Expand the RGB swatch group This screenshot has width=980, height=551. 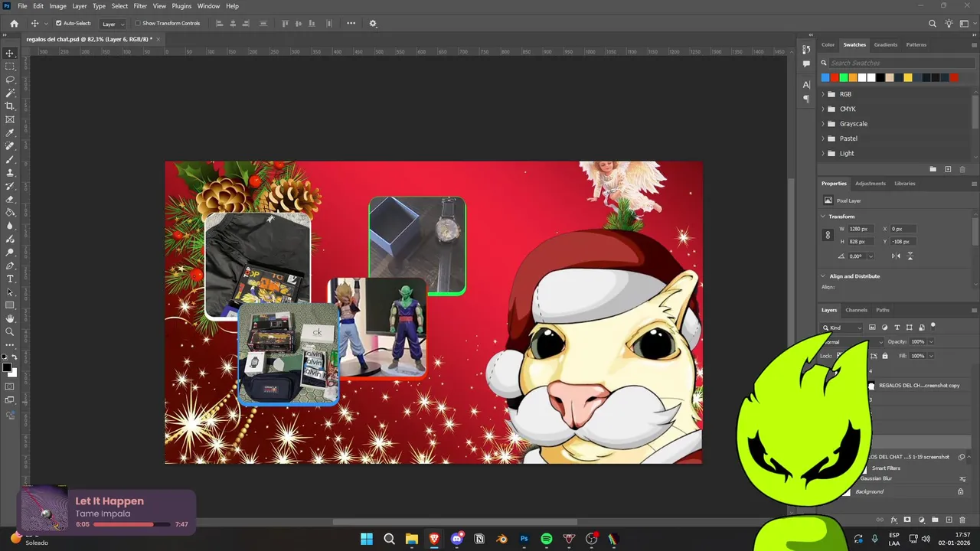click(x=823, y=94)
